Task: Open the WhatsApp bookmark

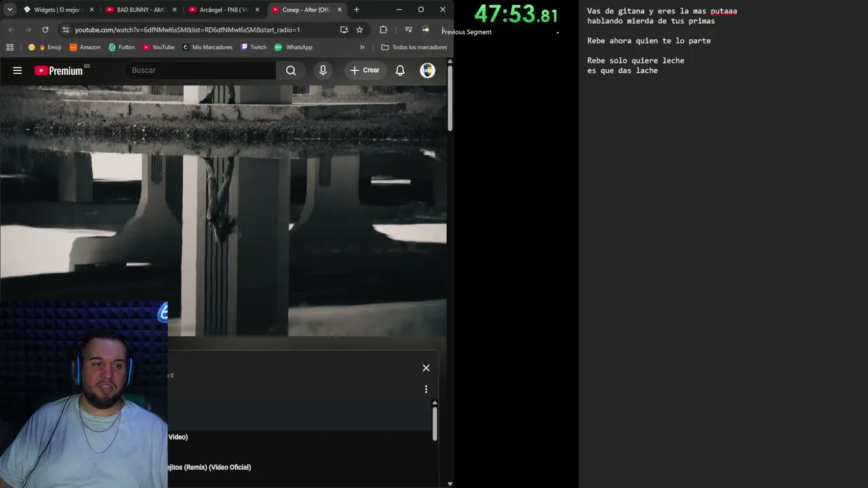Action: pyautogui.click(x=293, y=47)
